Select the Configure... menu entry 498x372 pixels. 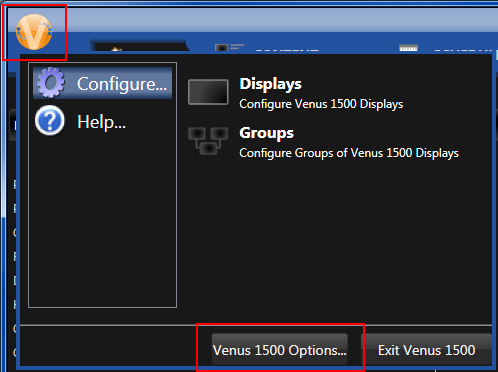point(102,83)
